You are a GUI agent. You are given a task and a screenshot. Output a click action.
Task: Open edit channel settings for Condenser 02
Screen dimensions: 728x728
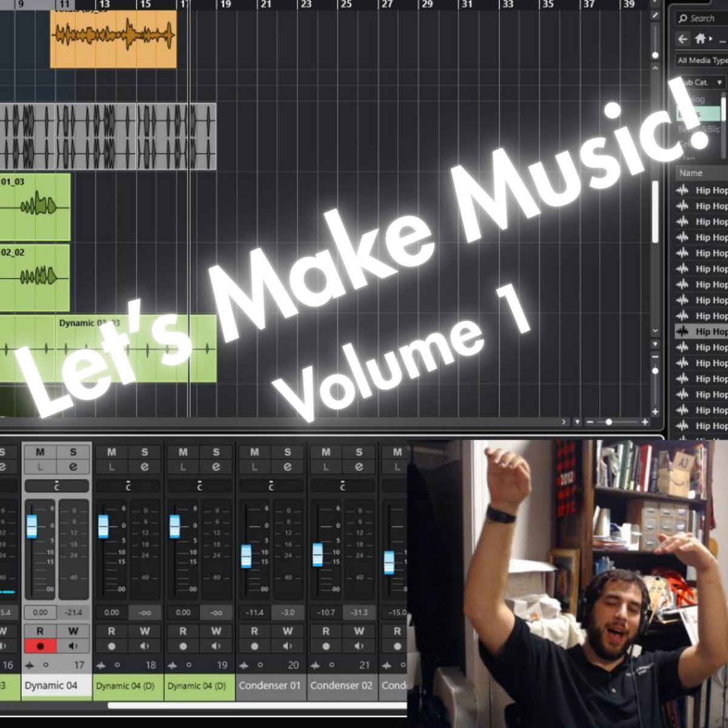point(359,467)
